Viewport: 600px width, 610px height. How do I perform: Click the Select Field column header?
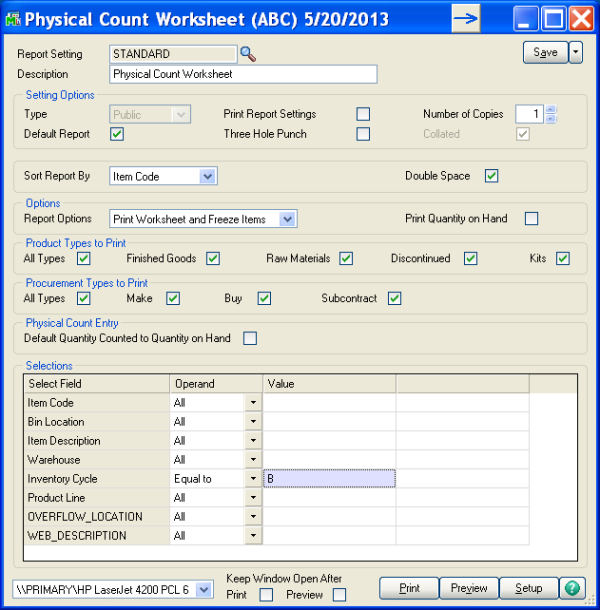click(96, 384)
